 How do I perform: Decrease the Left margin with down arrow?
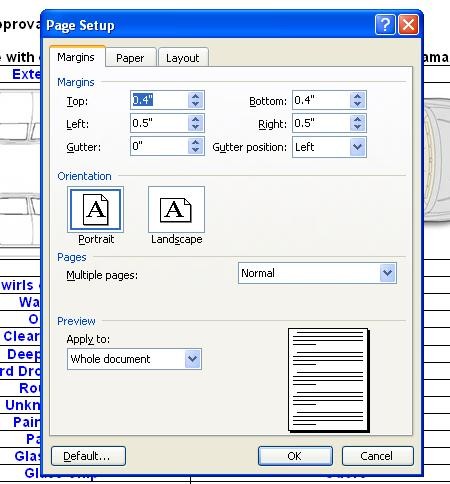196,127
